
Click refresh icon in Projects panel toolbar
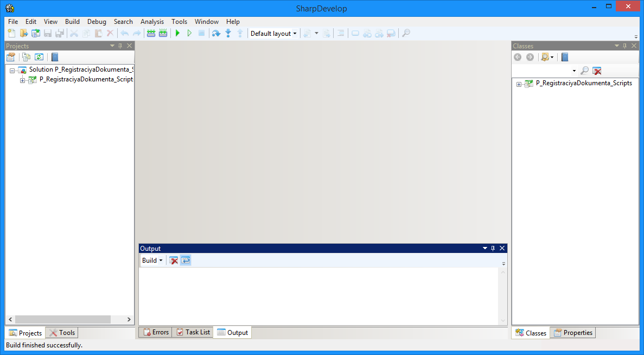click(39, 57)
